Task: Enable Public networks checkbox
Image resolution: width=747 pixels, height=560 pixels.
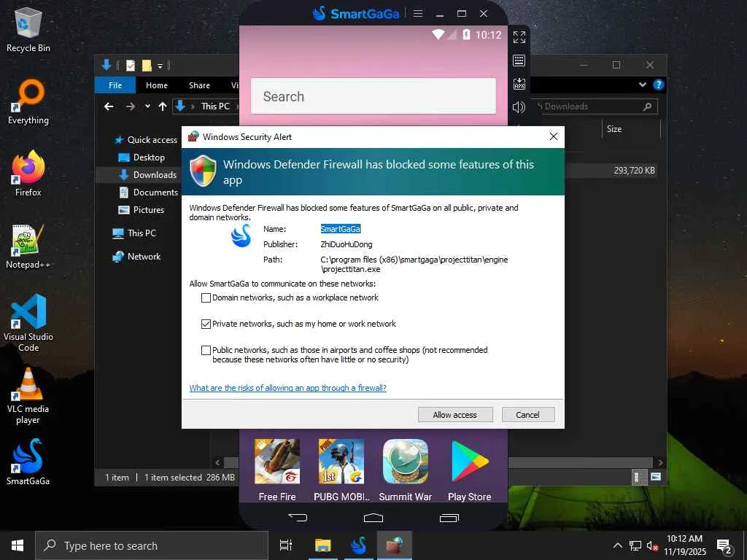Action: [x=206, y=350]
